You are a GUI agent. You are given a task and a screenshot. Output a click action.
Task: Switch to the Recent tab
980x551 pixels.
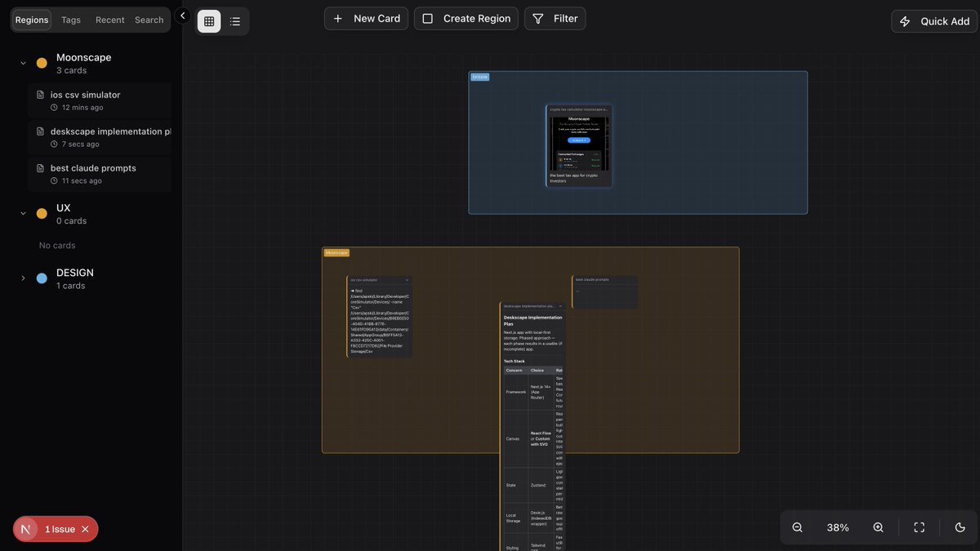[110, 20]
